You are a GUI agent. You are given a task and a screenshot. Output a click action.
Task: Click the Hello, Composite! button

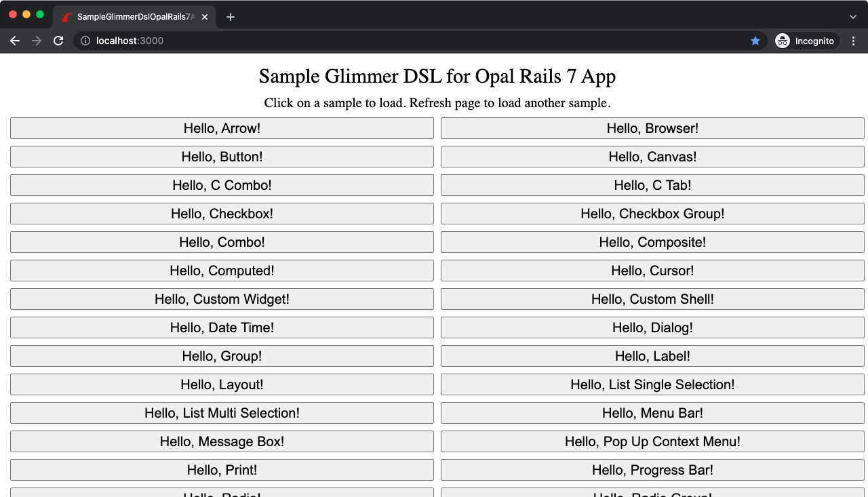pos(652,242)
